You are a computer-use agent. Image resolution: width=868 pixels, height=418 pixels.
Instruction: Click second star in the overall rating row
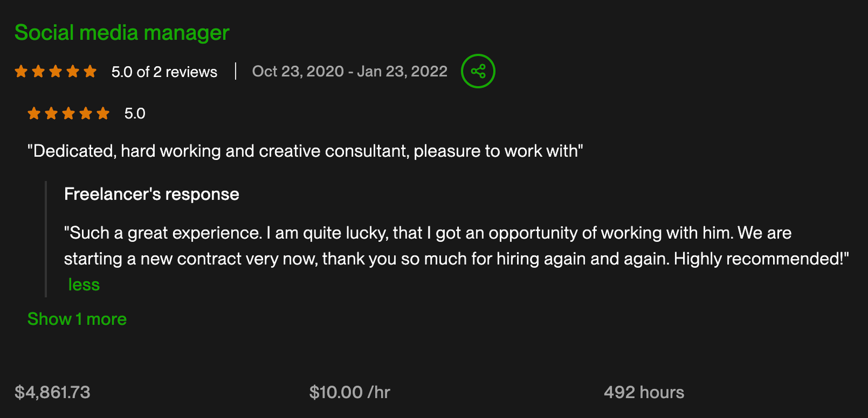[x=39, y=72]
